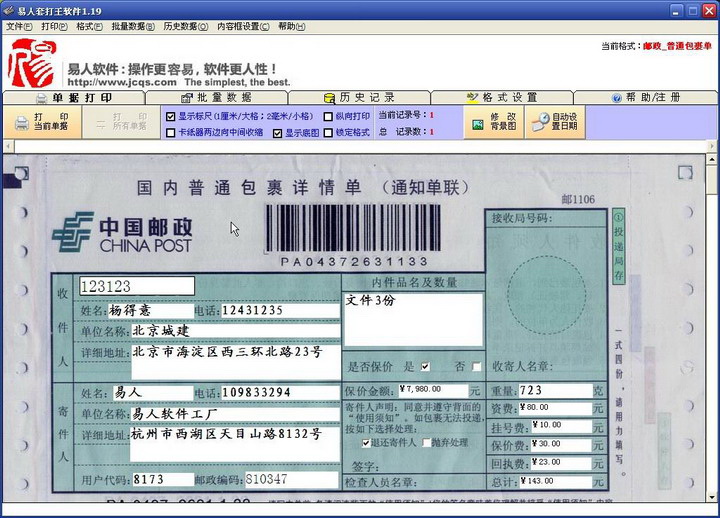Click user code field 8173
720x518 pixels.
163,479
